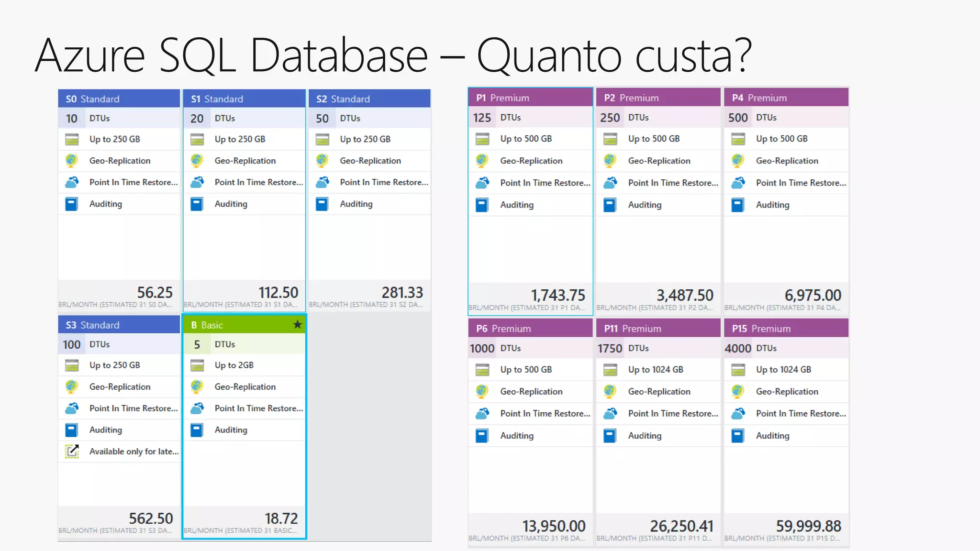Choose the P11 Premium tier header
Image resolution: width=980 pixels, height=551 pixels.
658,328
